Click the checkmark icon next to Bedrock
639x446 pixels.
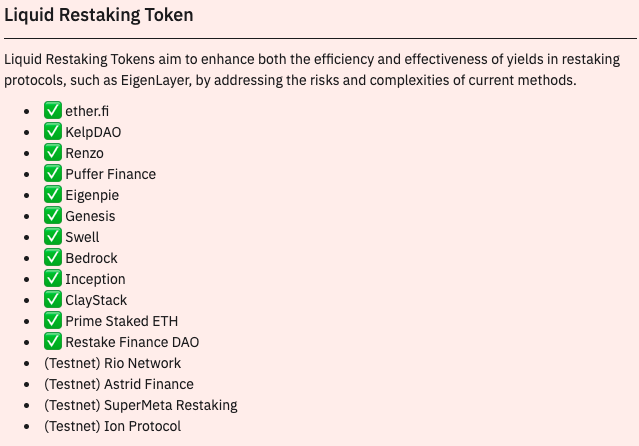[53, 258]
